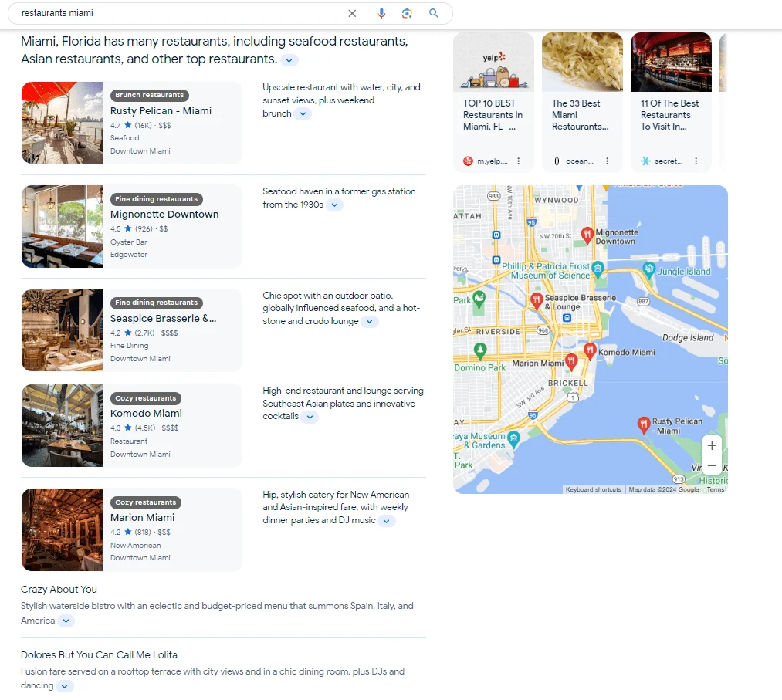Expand the Rusty Pelican description chevron
This screenshot has height=700, width=782.
click(303, 113)
